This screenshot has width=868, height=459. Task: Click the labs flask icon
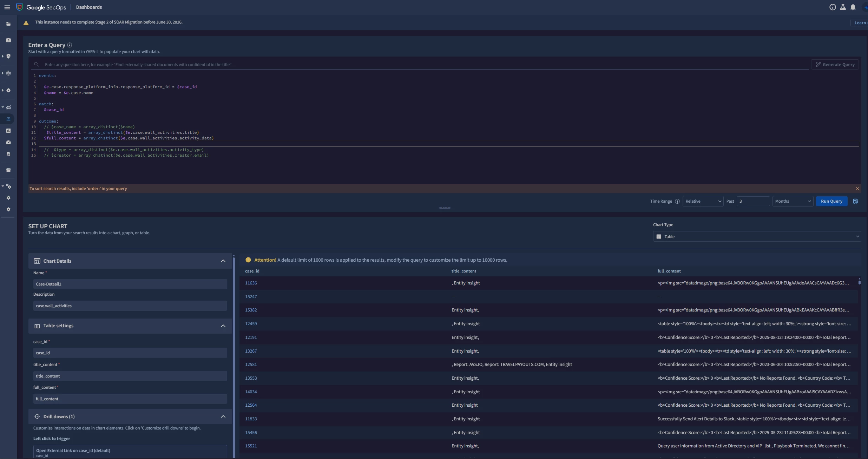843,7
